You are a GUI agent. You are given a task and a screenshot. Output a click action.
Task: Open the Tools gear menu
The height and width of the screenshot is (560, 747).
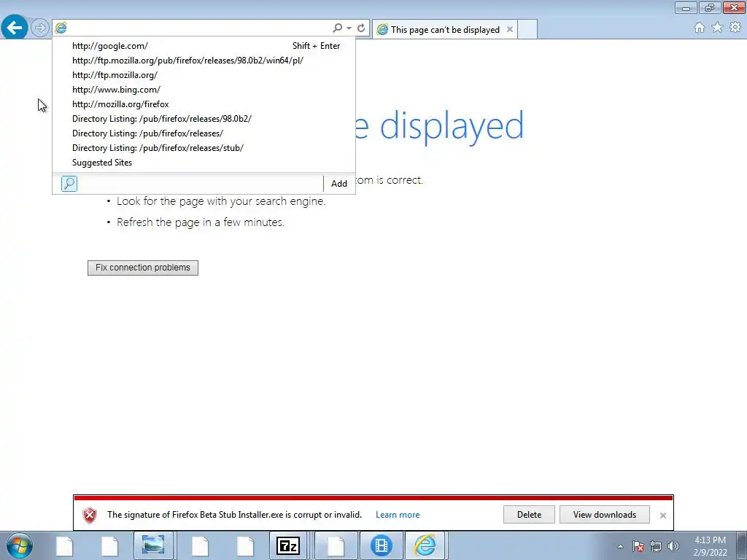(735, 28)
